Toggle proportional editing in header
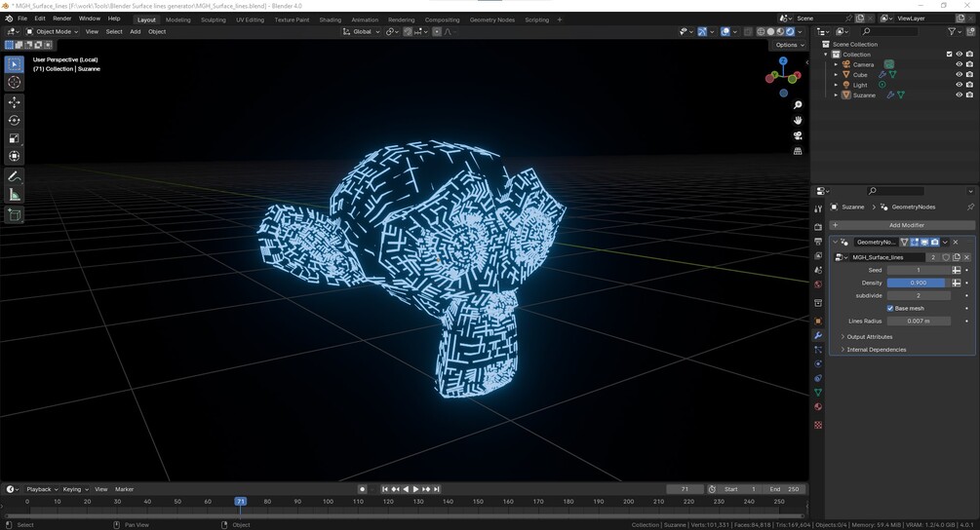This screenshot has width=980, height=530. [437, 31]
